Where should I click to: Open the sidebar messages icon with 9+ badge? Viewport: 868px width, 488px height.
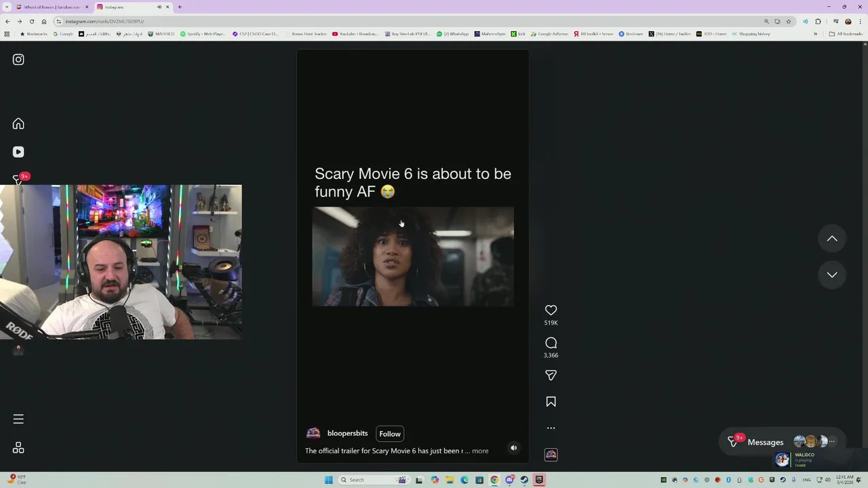tap(18, 179)
